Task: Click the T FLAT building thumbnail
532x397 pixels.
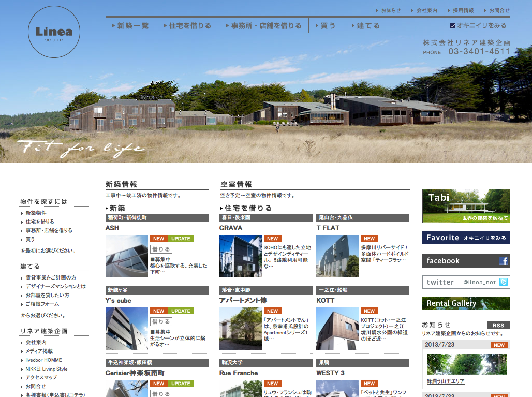Action: pyautogui.click(x=337, y=256)
